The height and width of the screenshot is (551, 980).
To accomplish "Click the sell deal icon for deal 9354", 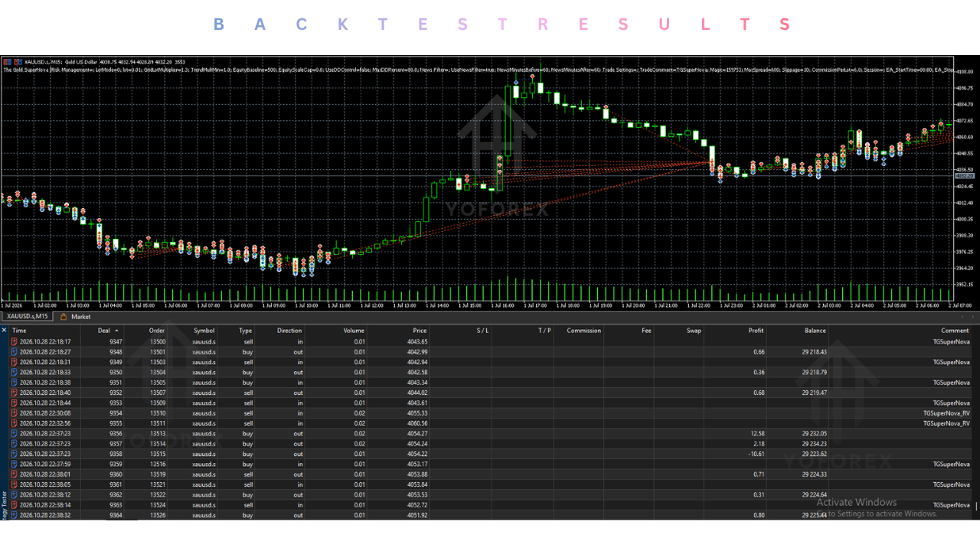I will click(x=14, y=413).
